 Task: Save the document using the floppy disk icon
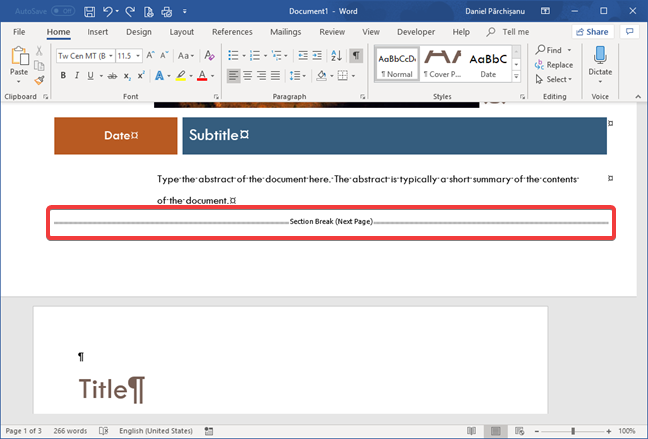pos(90,11)
